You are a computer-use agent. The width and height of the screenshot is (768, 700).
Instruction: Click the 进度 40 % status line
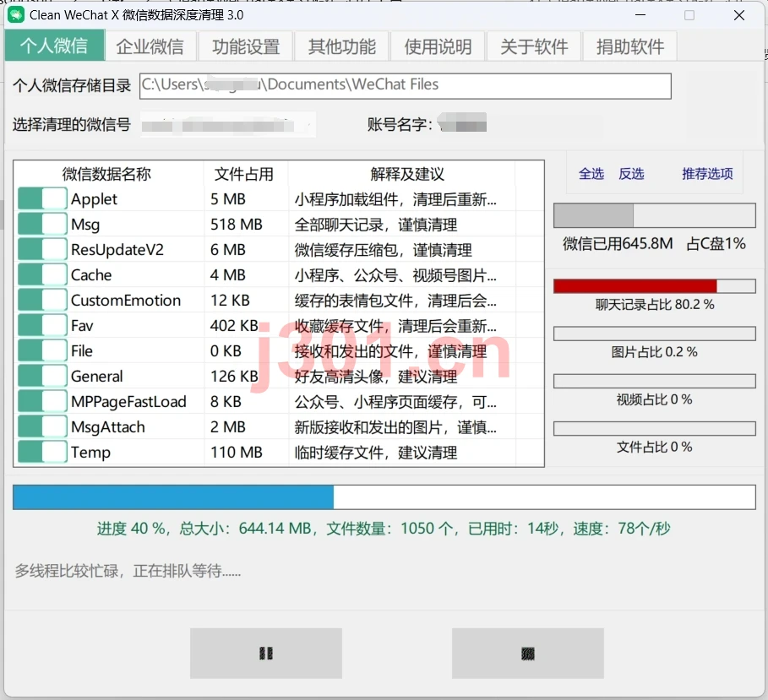pyautogui.click(x=384, y=529)
